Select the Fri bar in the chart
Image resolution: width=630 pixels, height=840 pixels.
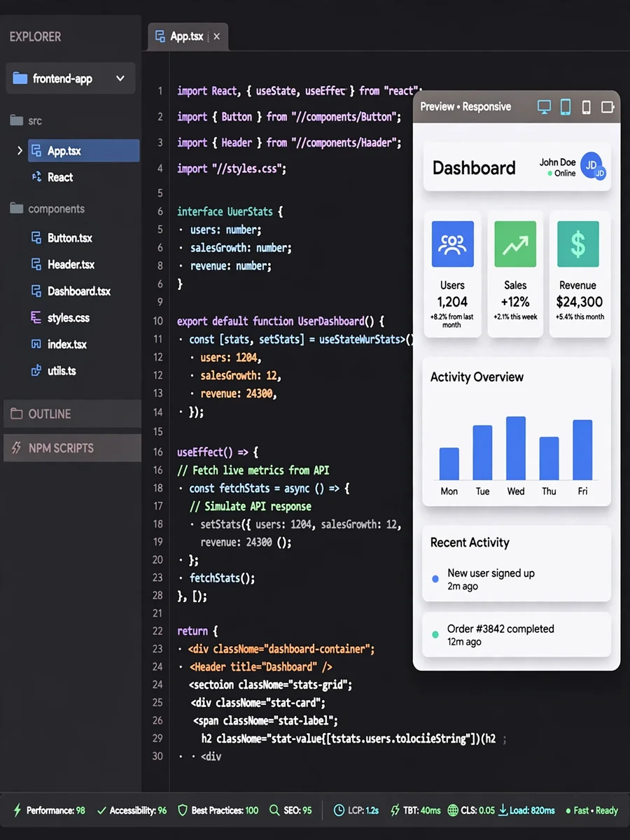coord(582,450)
